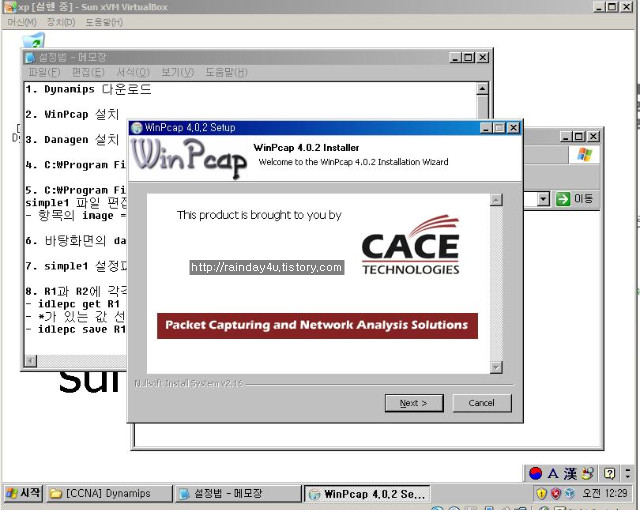Open the VirtualBox 도움말(H) menu
640x510 pixels.
click(x=104, y=22)
